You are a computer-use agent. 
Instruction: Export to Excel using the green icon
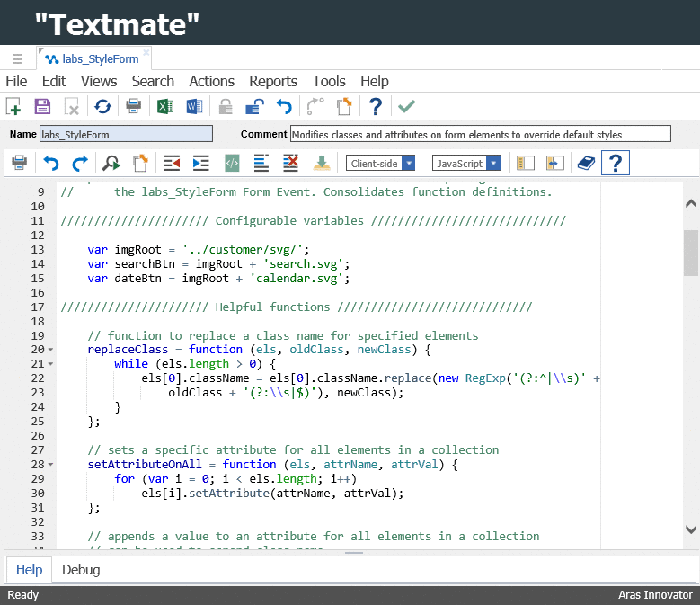pos(164,107)
